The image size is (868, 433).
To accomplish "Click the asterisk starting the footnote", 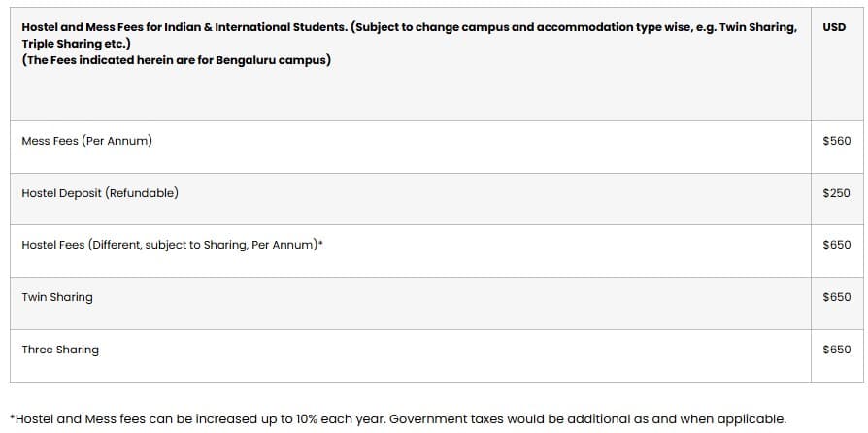I will click(x=12, y=418).
